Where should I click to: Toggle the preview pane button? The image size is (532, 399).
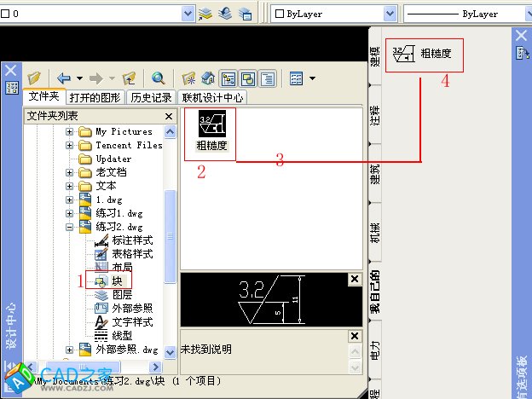248,78
